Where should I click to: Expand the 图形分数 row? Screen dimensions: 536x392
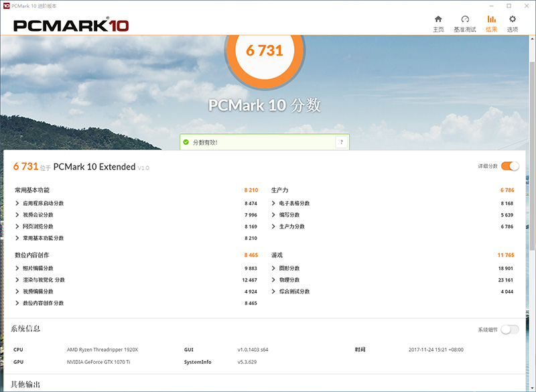[x=273, y=268]
